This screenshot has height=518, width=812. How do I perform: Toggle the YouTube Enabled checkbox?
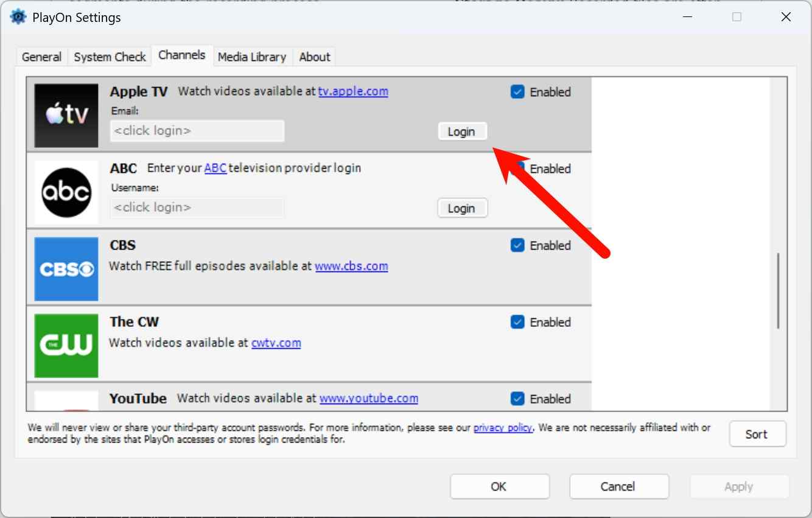(517, 399)
